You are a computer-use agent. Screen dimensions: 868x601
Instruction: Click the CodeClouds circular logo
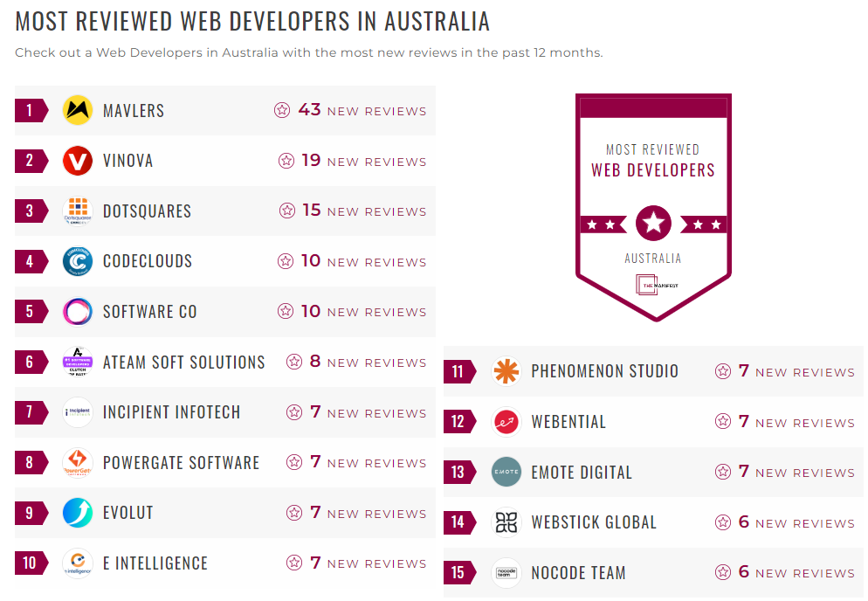77,261
